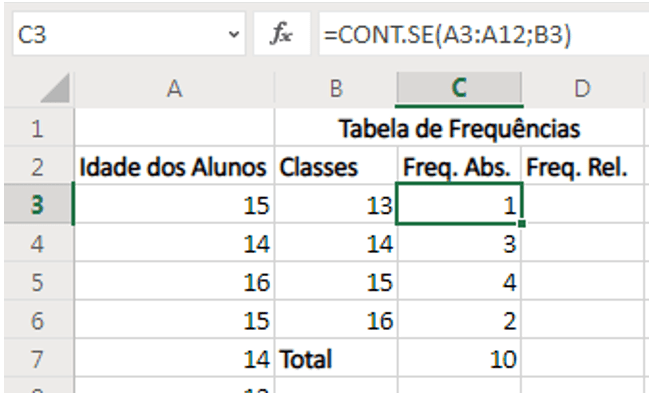
Task: Select cell B6 containing class 16
Action: (335, 320)
